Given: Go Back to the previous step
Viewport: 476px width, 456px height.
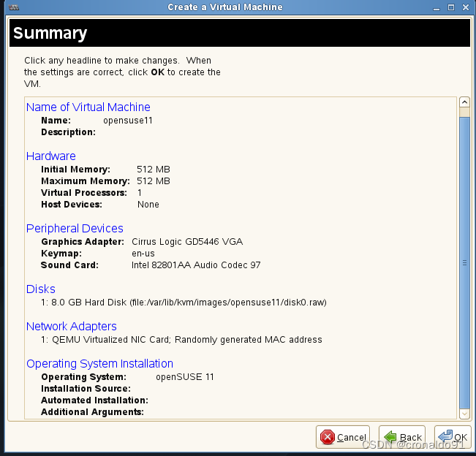Looking at the screenshot, I should point(402,437).
